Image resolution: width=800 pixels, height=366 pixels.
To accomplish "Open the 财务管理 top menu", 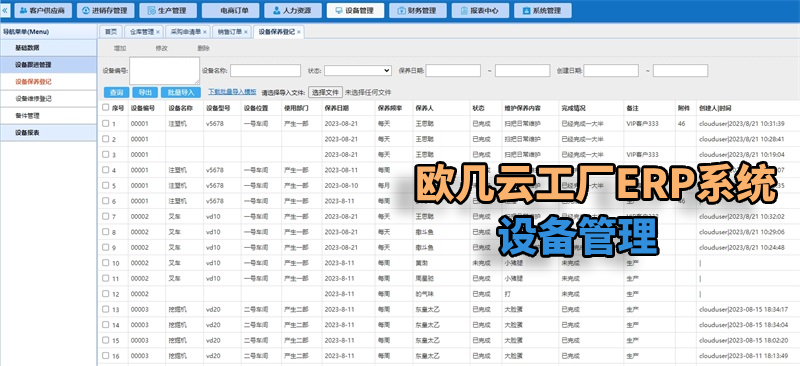I will (x=418, y=10).
